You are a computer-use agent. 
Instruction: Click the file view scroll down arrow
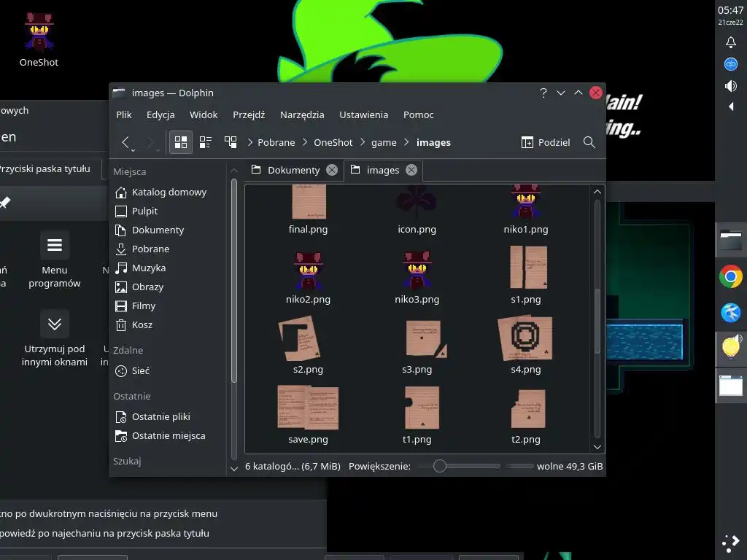point(597,447)
